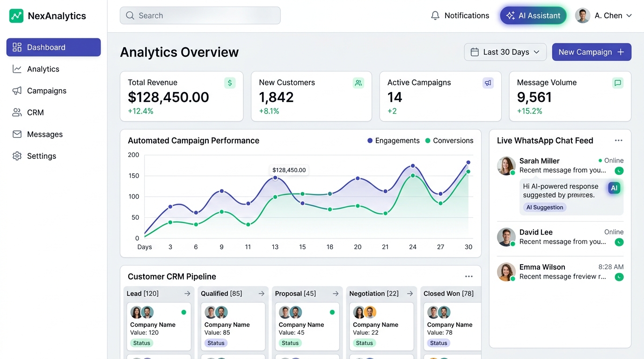Screen dimensions: 644x359
Task: Open WhatsApp icon in Emma Wilson's chat
Action: tap(619, 277)
